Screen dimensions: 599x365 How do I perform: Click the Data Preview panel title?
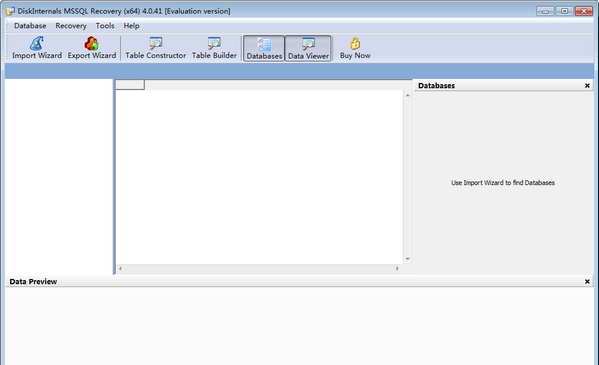pyautogui.click(x=33, y=282)
